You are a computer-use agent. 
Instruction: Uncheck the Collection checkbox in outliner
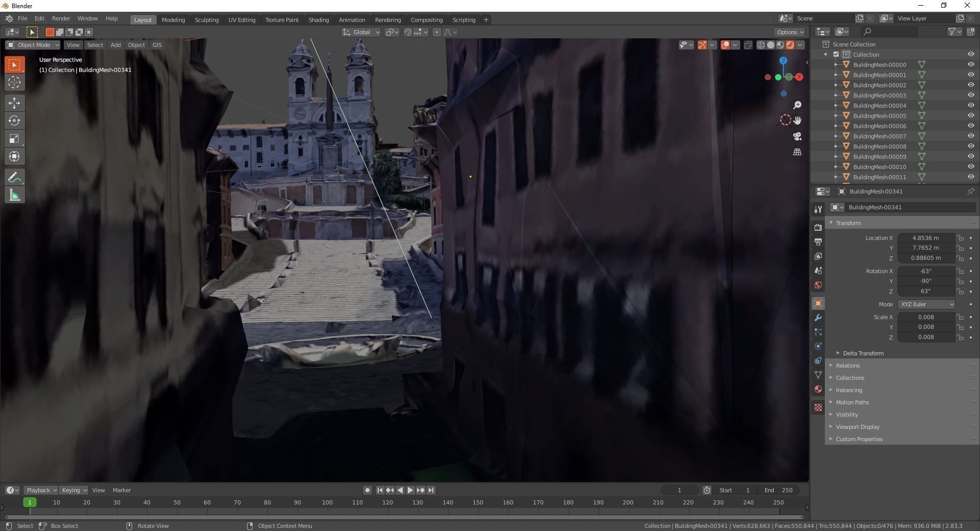pyautogui.click(x=836, y=55)
